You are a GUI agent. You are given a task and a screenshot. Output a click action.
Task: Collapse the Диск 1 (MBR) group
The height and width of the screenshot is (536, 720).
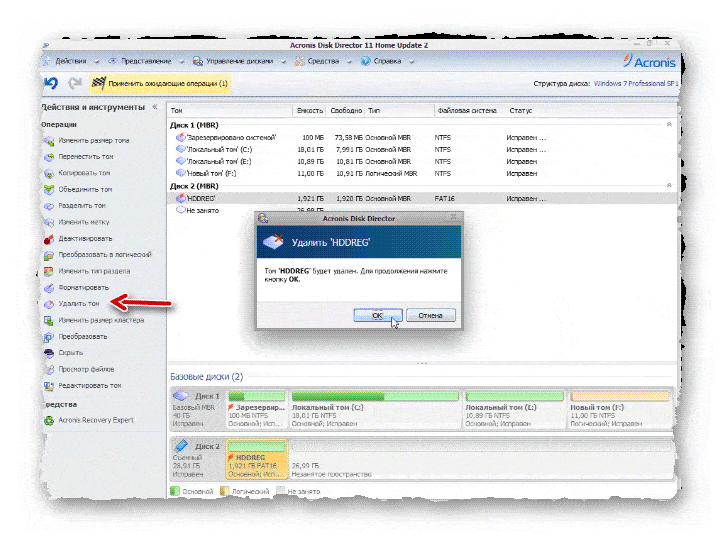coord(669,124)
